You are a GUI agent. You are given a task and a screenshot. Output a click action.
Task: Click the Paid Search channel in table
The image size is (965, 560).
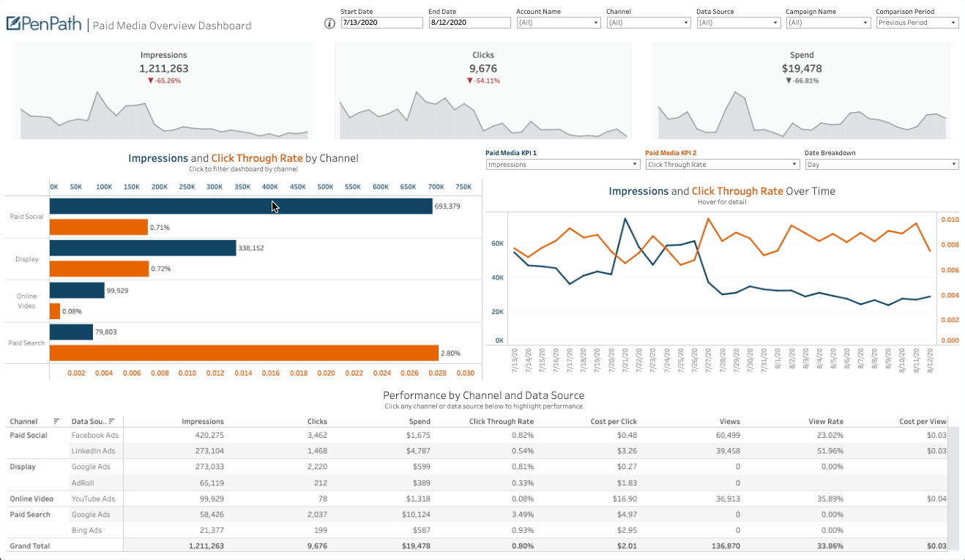[x=30, y=515]
